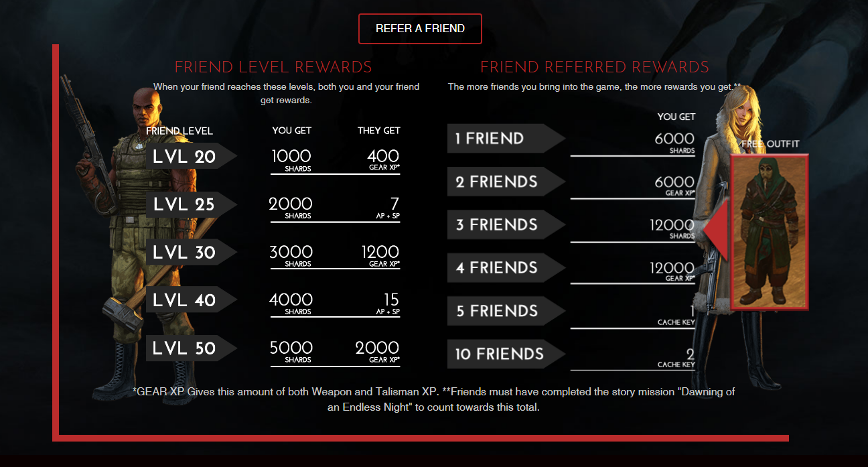The image size is (868, 467).
Task: Choose the LVL 40 level badge
Action: tap(192, 299)
